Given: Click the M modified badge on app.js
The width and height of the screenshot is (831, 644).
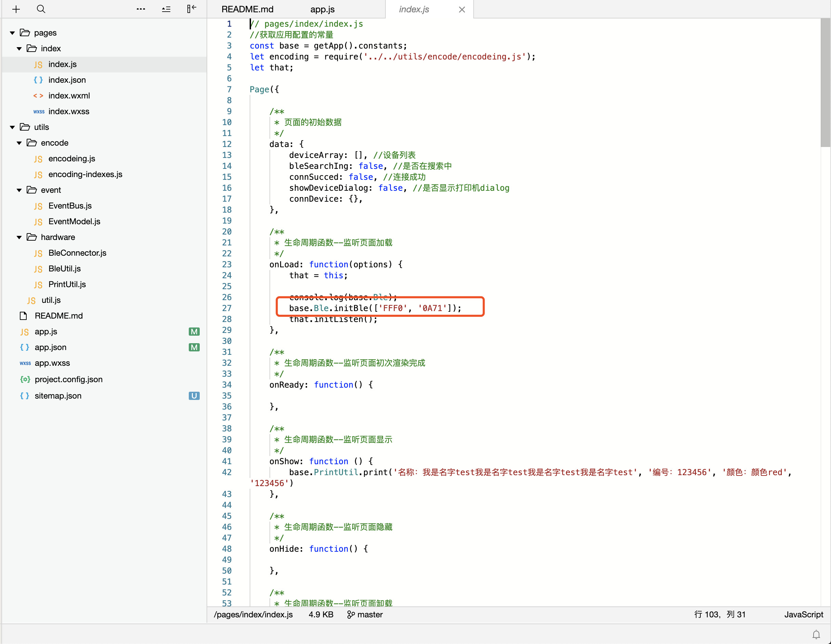Looking at the screenshot, I should pyautogui.click(x=194, y=332).
